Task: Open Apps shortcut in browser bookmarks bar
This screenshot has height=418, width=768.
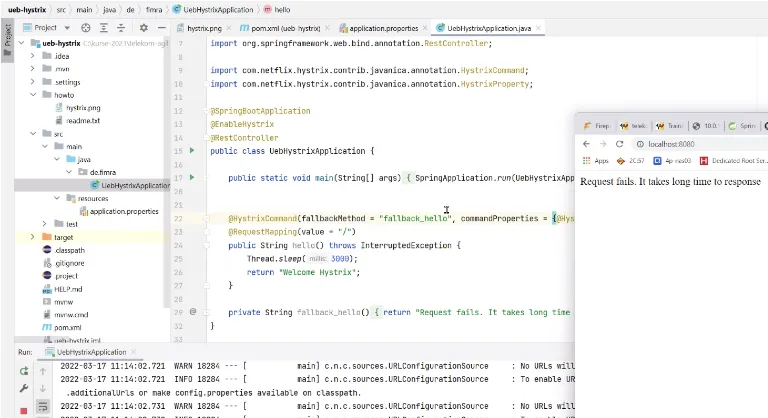Action: [596, 161]
